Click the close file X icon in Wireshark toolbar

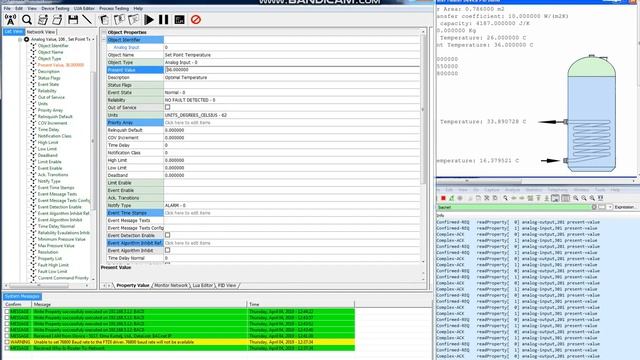click(x=487, y=198)
